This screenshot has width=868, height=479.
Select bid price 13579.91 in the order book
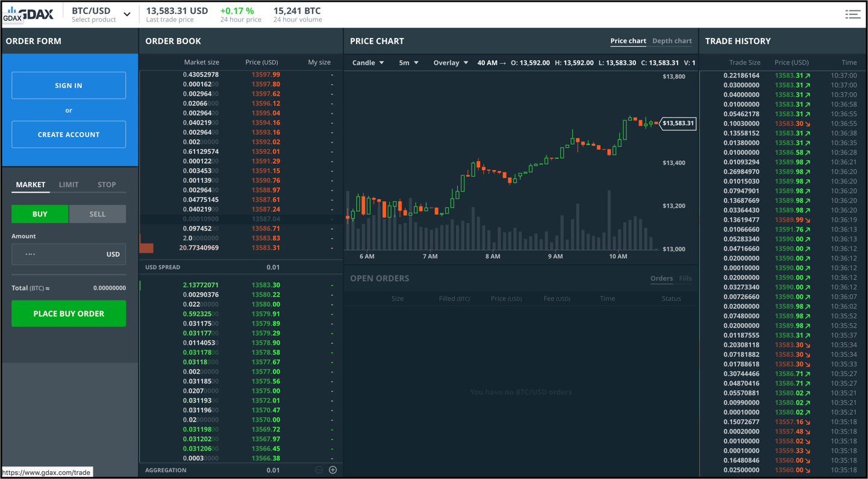coord(266,314)
